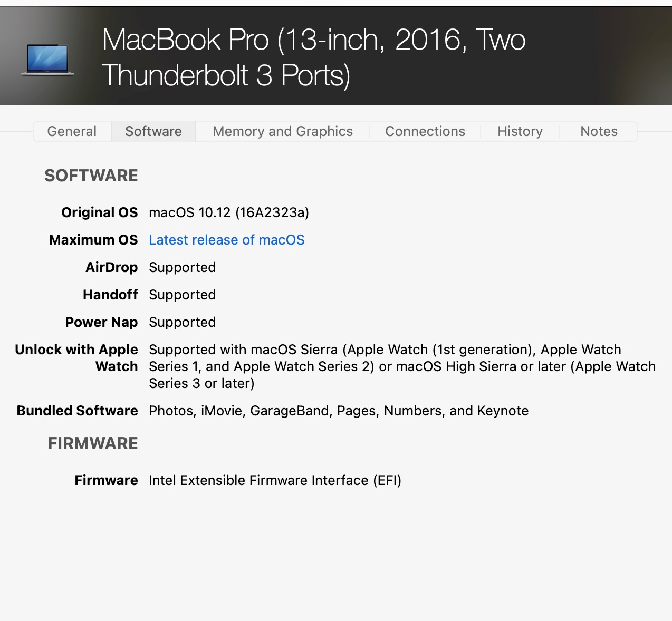Show the History tab
The image size is (672, 621).
coord(520,131)
